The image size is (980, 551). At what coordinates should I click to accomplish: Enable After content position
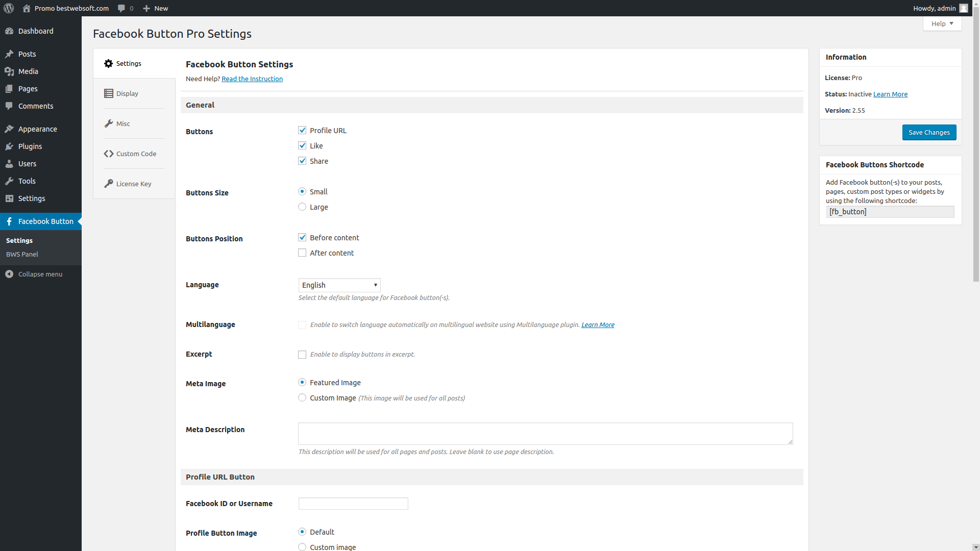[302, 253]
